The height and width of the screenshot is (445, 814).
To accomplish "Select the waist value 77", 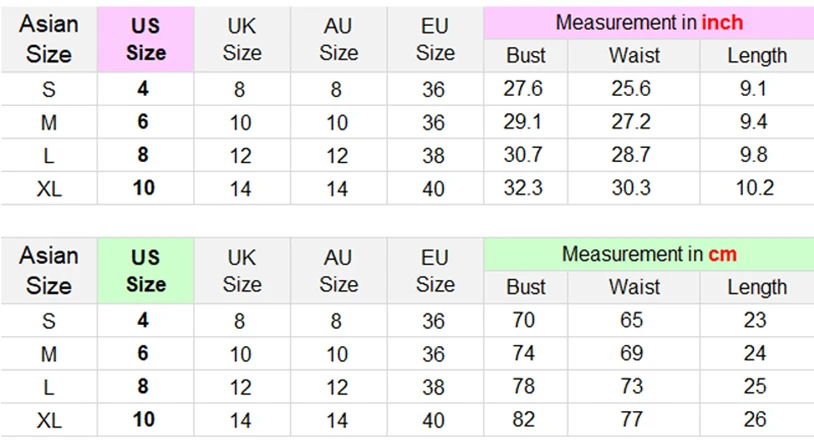I will coord(634,419).
